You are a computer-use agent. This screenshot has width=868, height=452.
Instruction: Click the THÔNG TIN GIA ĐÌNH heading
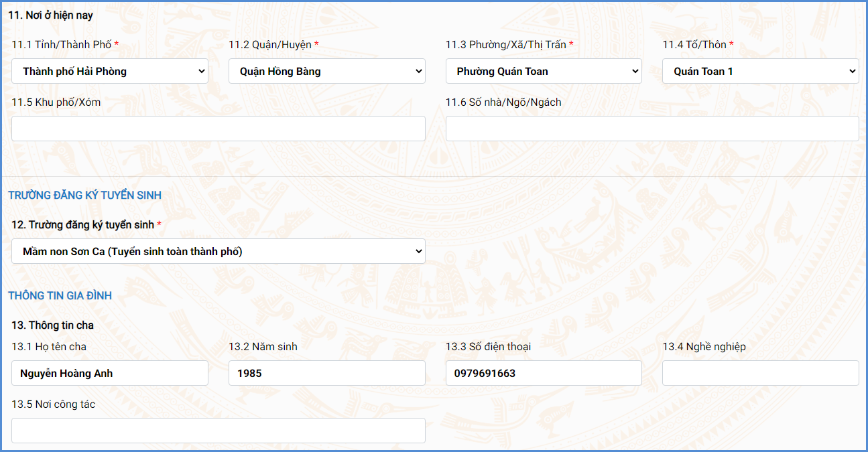click(60, 296)
